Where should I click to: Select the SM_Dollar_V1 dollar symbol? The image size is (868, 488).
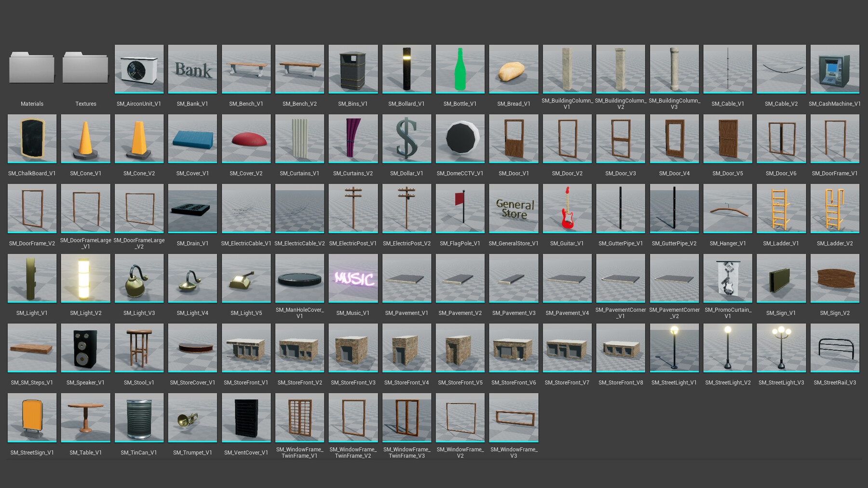point(407,139)
